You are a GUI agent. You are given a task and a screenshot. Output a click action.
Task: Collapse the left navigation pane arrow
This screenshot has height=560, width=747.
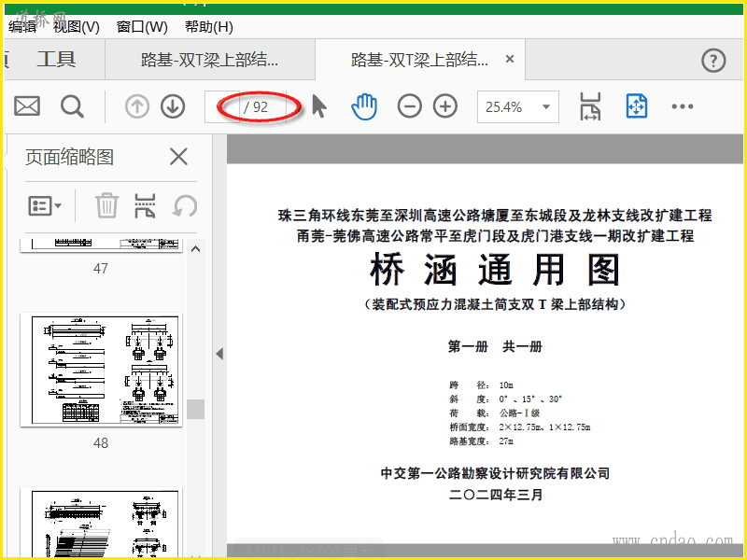[219, 354]
